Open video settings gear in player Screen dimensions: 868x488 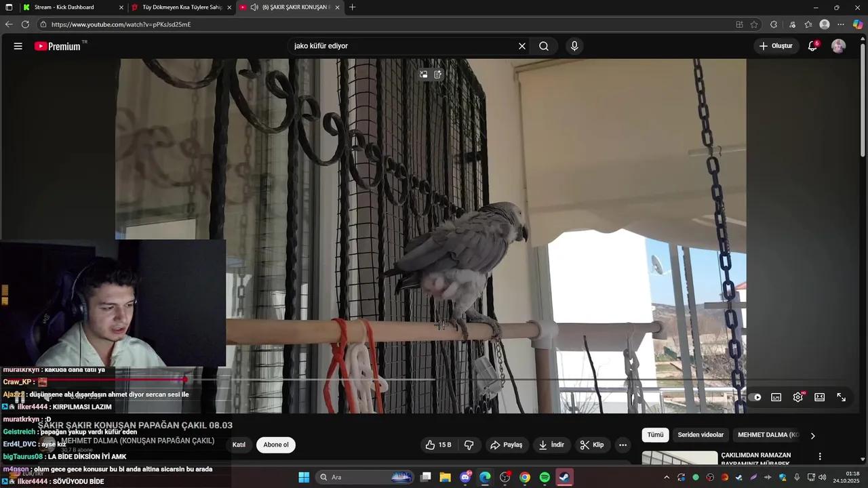[798, 397]
